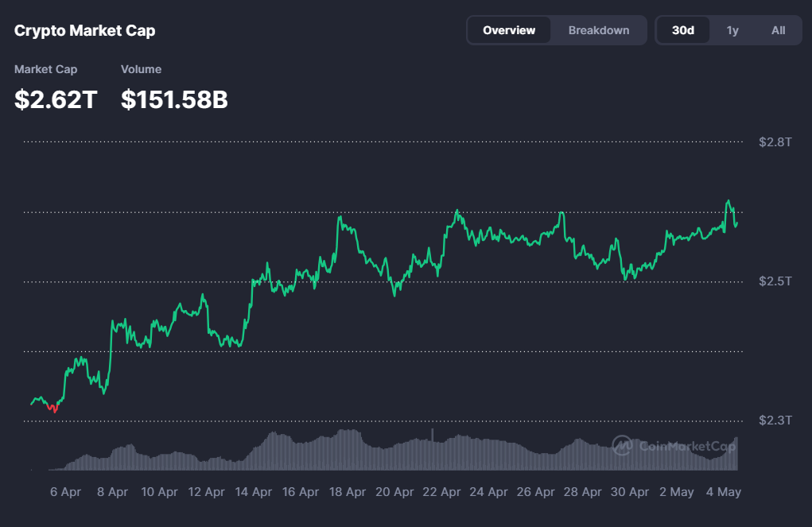The width and height of the screenshot is (812, 527).
Task: Click the 22 Apr date label
Action: (x=441, y=492)
